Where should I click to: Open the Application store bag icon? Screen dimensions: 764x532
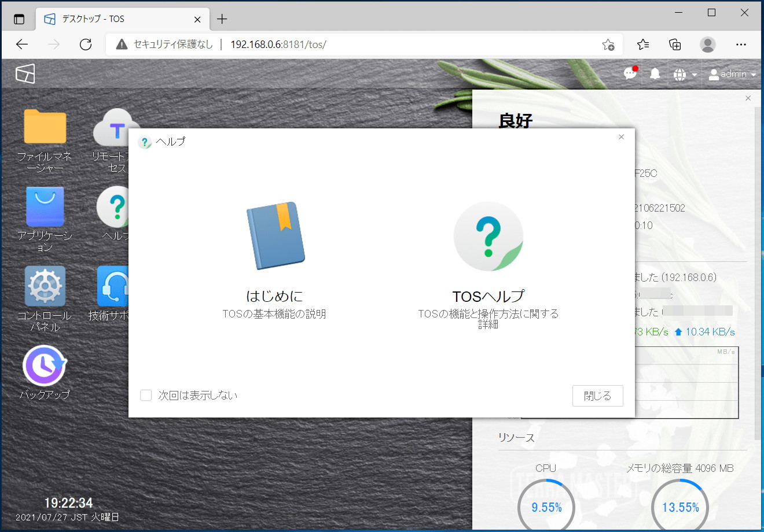pos(45,206)
